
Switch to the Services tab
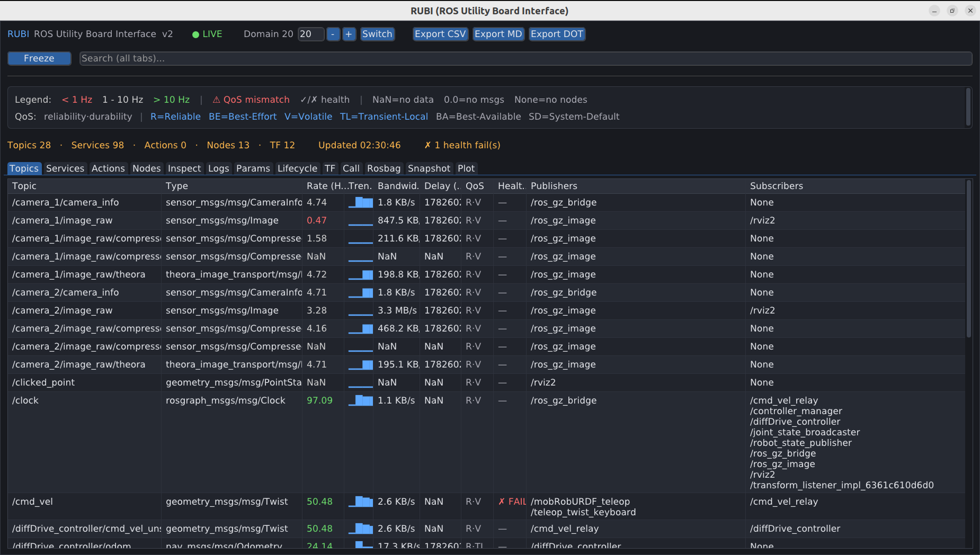[x=65, y=168]
